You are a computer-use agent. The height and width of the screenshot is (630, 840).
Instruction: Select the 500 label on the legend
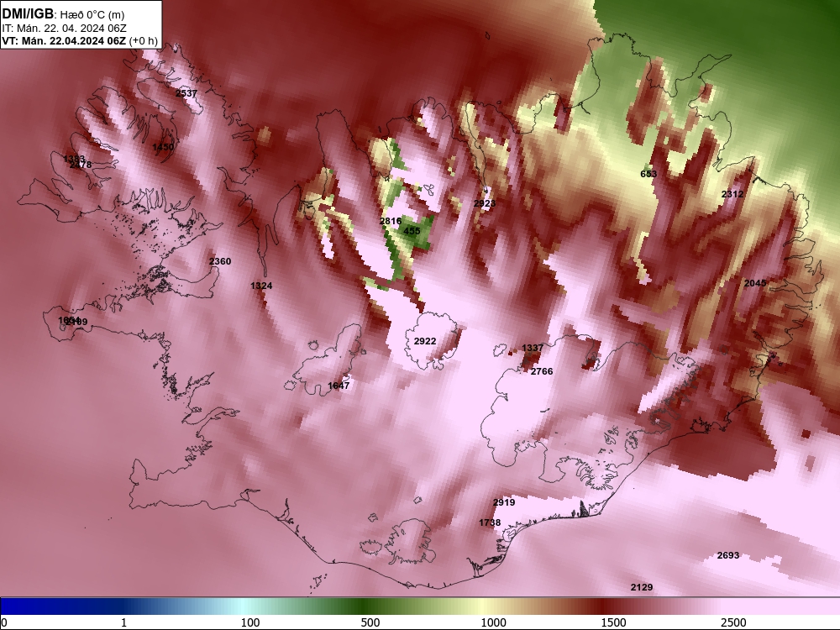pyautogui.click(x=370, y=622)
